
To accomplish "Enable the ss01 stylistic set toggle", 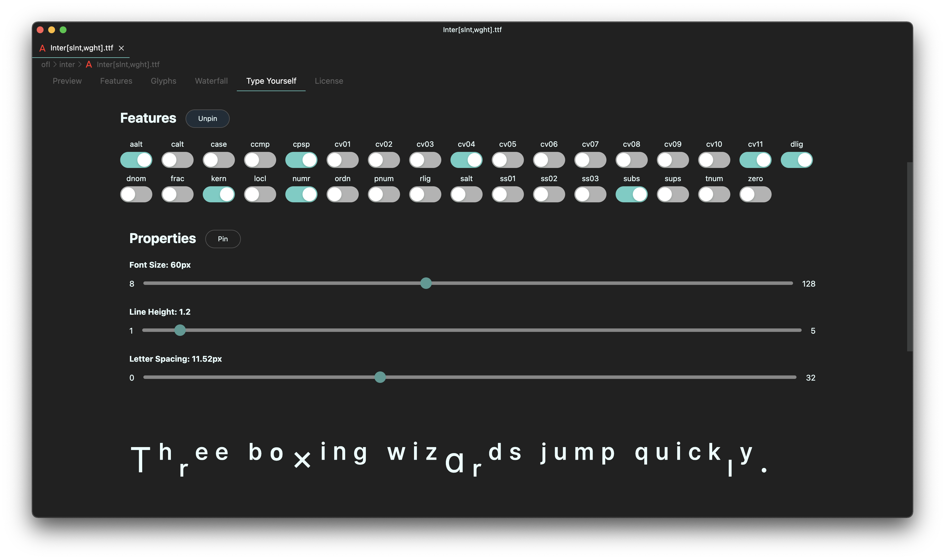I will 507,194.
